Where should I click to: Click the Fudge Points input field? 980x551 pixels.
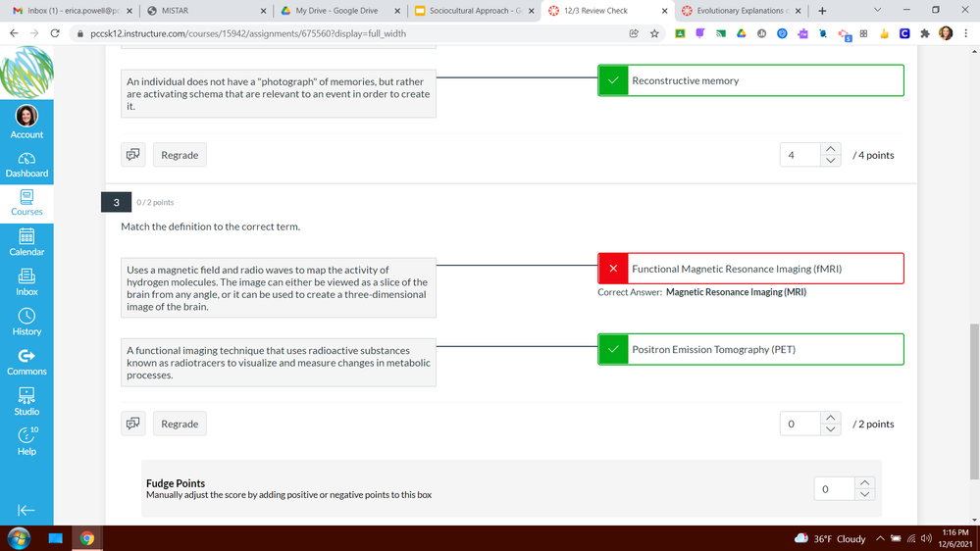click(834, 488)
